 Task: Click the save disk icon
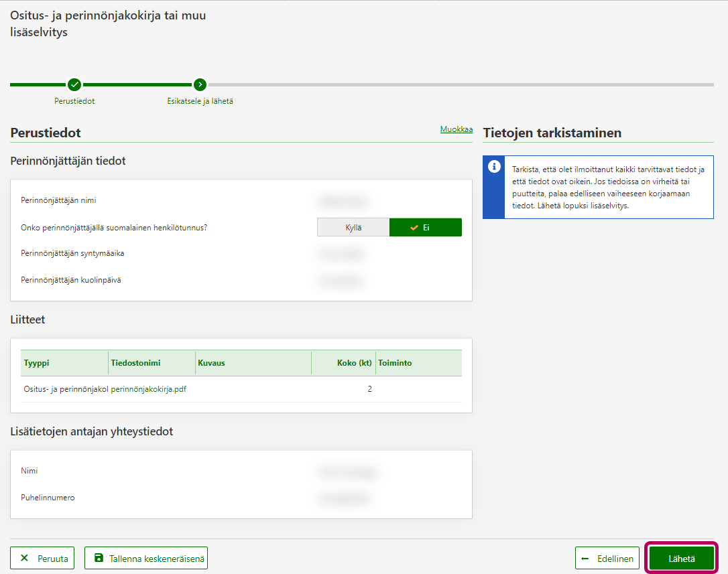(99, 558)
